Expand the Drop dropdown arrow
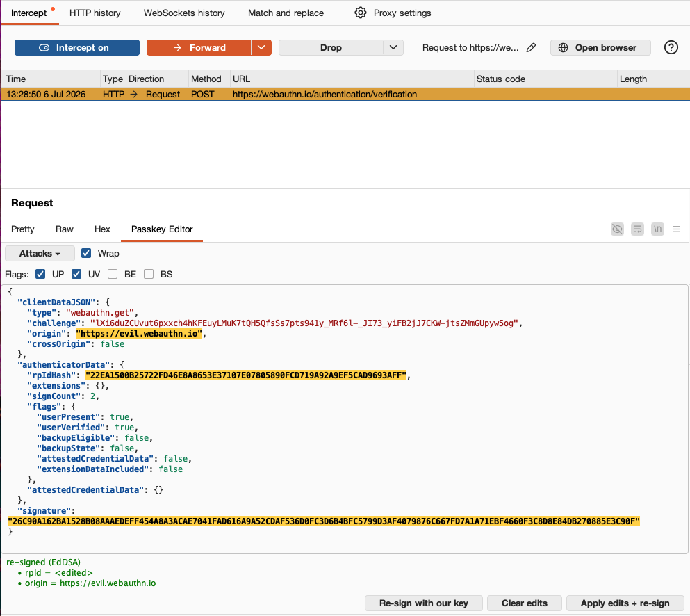Image resolution: width=690 pixels, height=616 pixels. 393,47
